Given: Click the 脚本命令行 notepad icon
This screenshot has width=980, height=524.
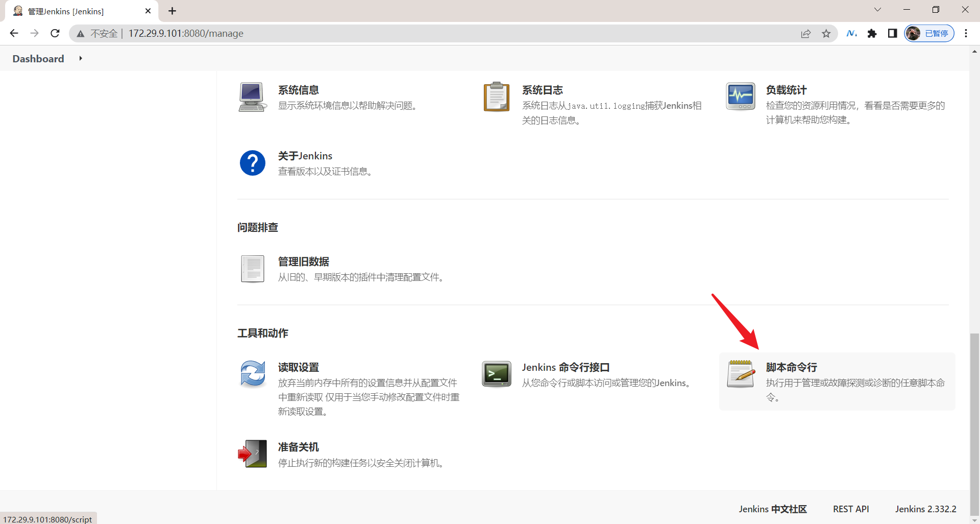Looking at the screenshot, I should pos(741,374).
